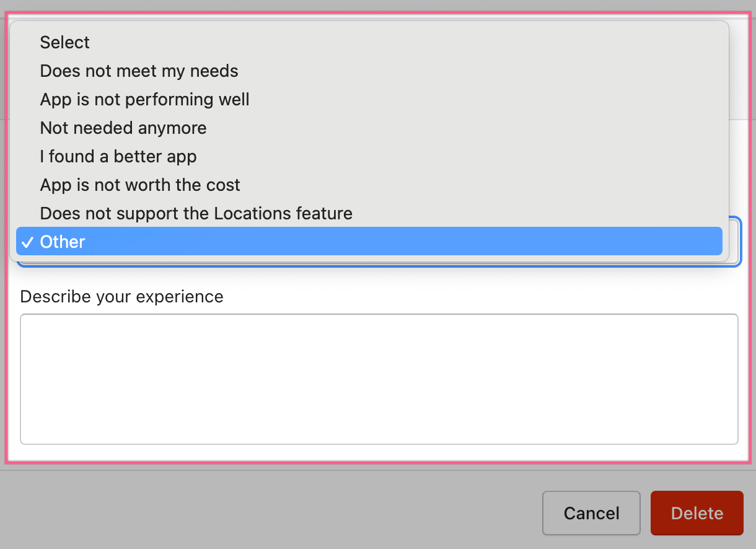This screenshot has width=756, height=549.
Task: Pick "App is not worth the cost"
Action: [140, 185]
